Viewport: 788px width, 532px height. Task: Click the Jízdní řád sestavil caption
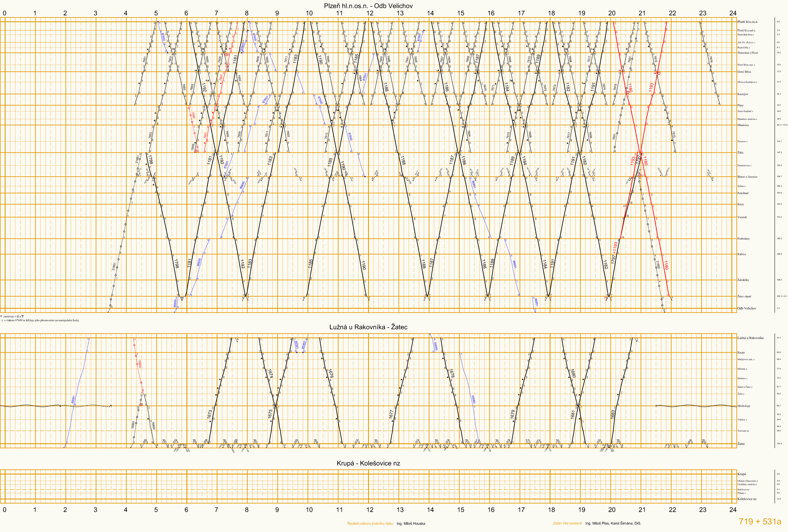(567, 523)
